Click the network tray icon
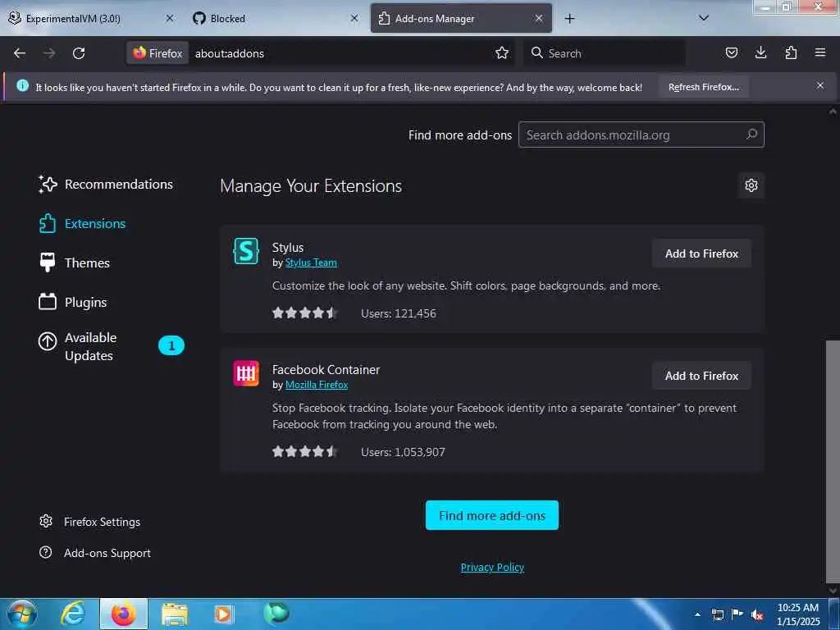This screenshot has height=630, width=840. coord(717,615)
